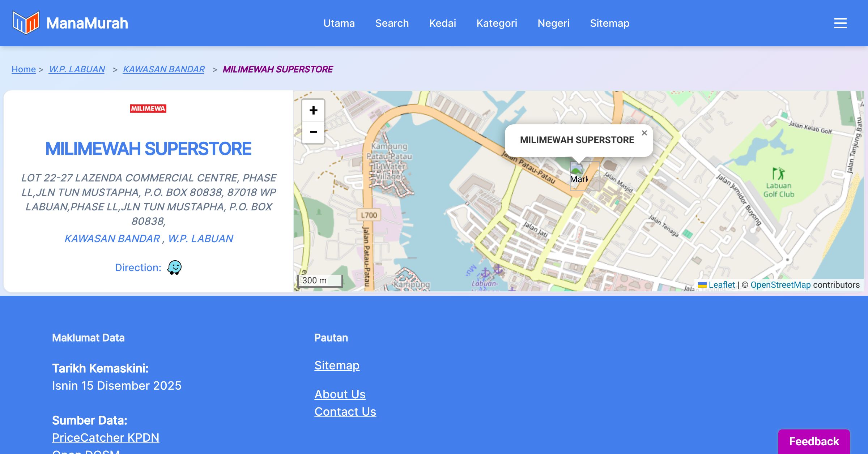
Task: Go to Search in navigation
Action: point(392,23)
